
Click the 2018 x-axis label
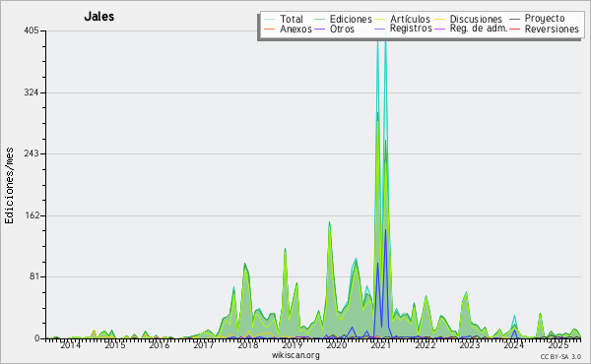point(247,345)
